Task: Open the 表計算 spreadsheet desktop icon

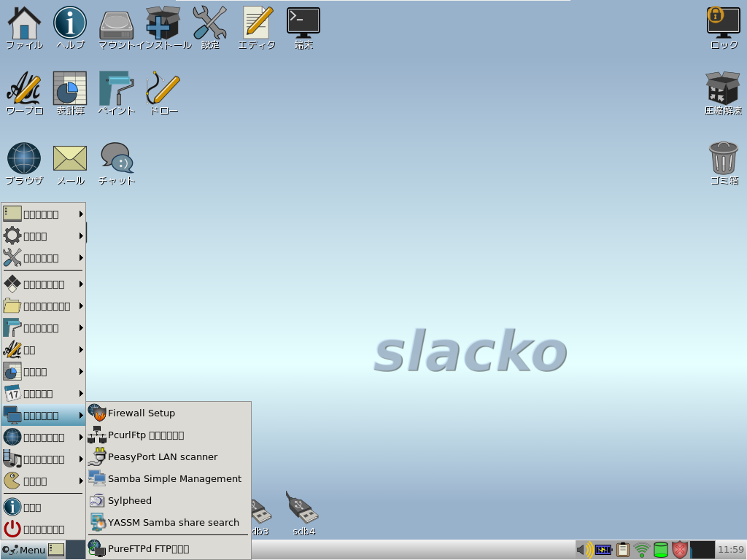Action: click(69, 93)
